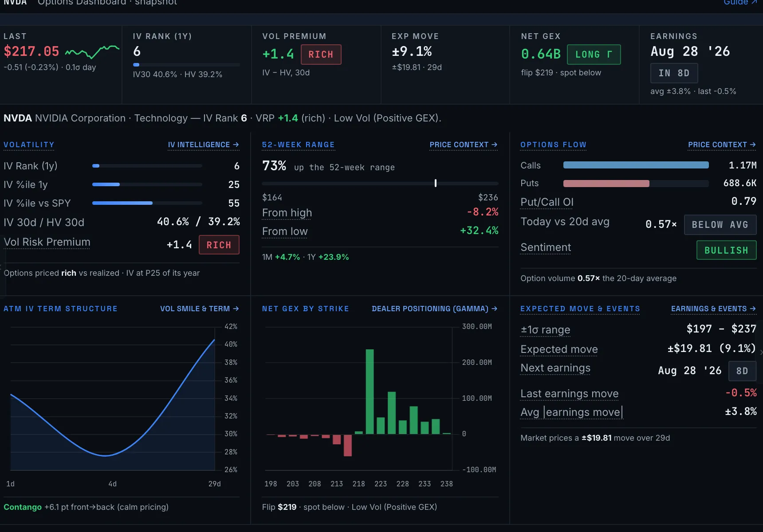Click the IV Rank (1y) bar in Volatility panel
The height and width of the screenshot is (532, 763).
tap(147, 166)
